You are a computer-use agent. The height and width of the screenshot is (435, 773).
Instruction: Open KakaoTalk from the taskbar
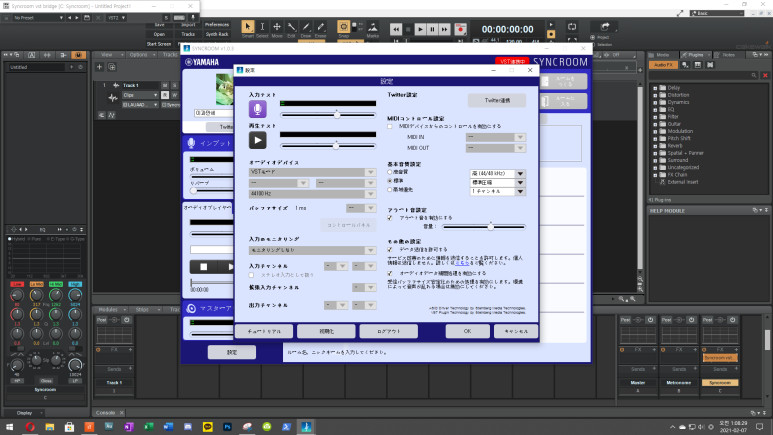(x=208, y=427)
